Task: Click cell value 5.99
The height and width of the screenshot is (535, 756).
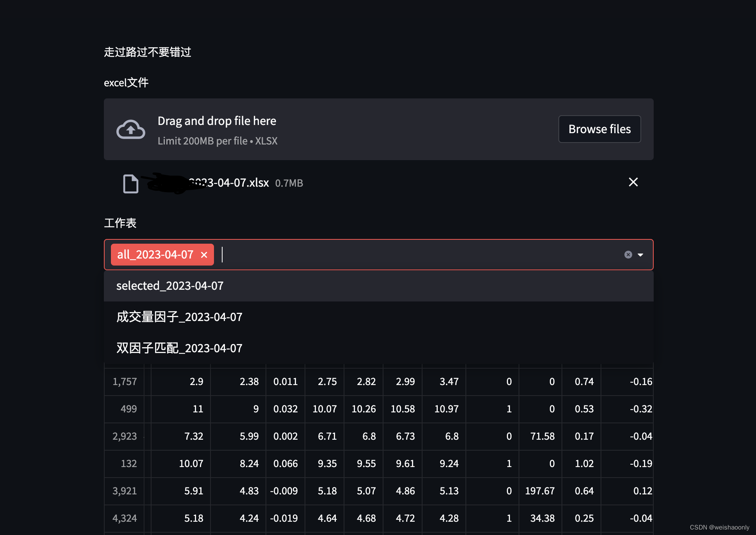Action: tap(238, 436)
